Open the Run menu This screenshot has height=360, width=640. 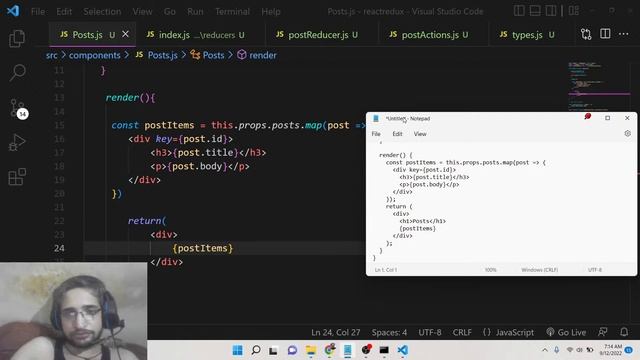(195, 11)
